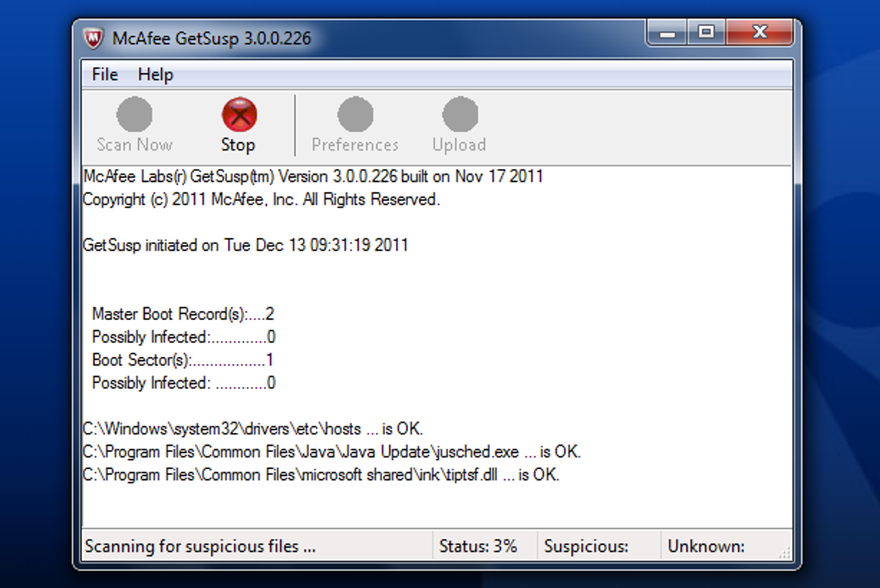Click the hosts file 'is OK' log line
This screenshot has width=880, height=588.
253,429
